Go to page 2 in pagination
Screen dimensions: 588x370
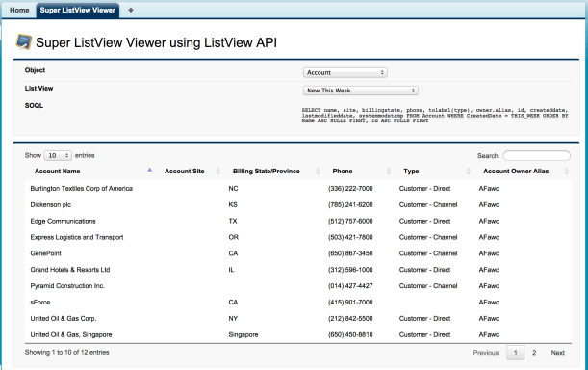[x=534, y=353]
